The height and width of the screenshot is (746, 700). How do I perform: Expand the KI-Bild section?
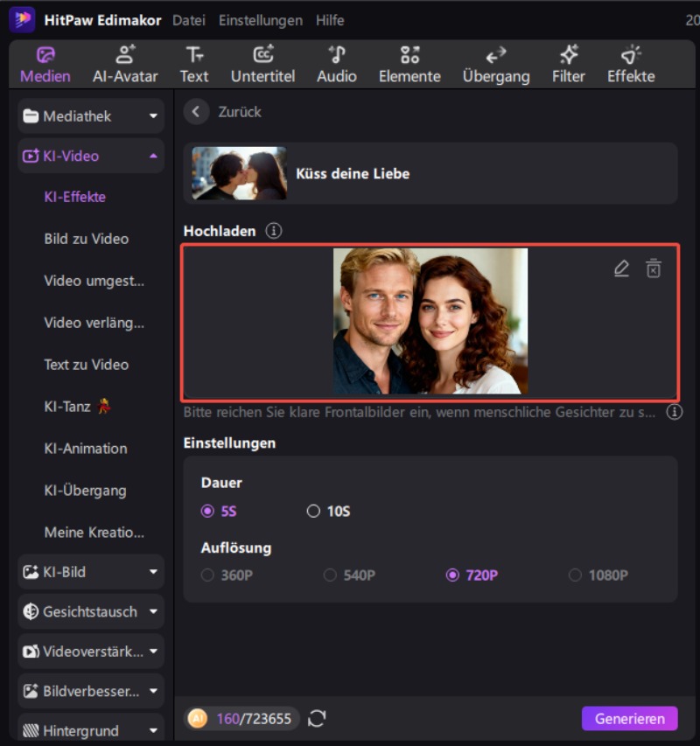tap(91, 572)
